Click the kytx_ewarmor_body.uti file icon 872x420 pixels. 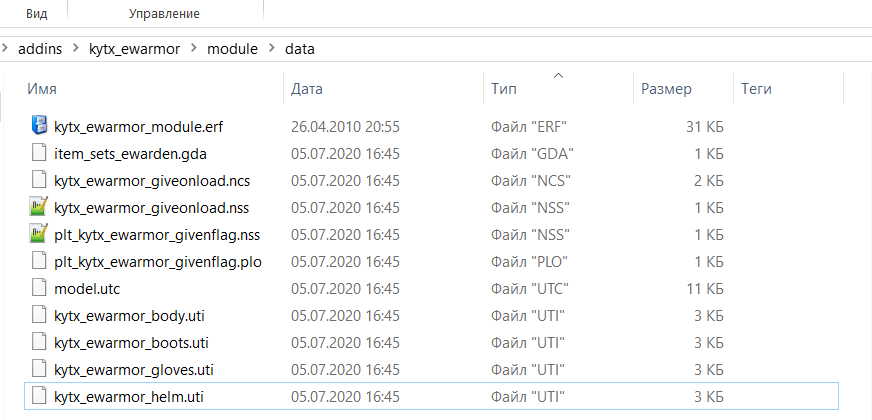pos(39,315)
